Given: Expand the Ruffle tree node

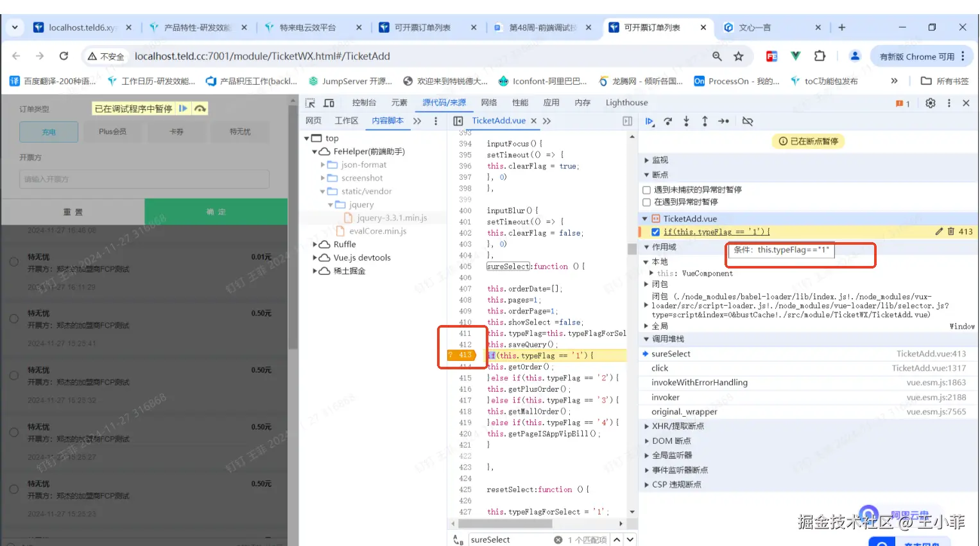Looking at the screenshot, I should (315, 245).
